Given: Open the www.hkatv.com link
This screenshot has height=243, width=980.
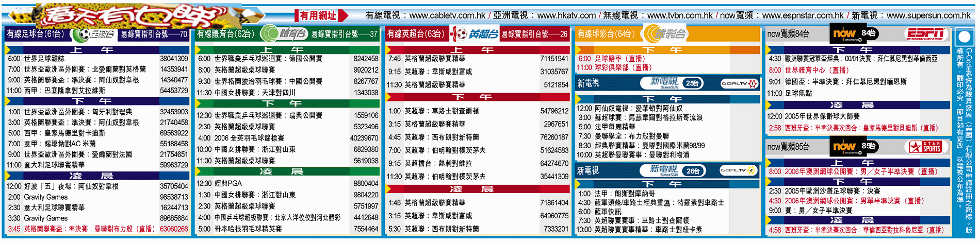Looking at the screenshot, I should [x=566, y=15].
